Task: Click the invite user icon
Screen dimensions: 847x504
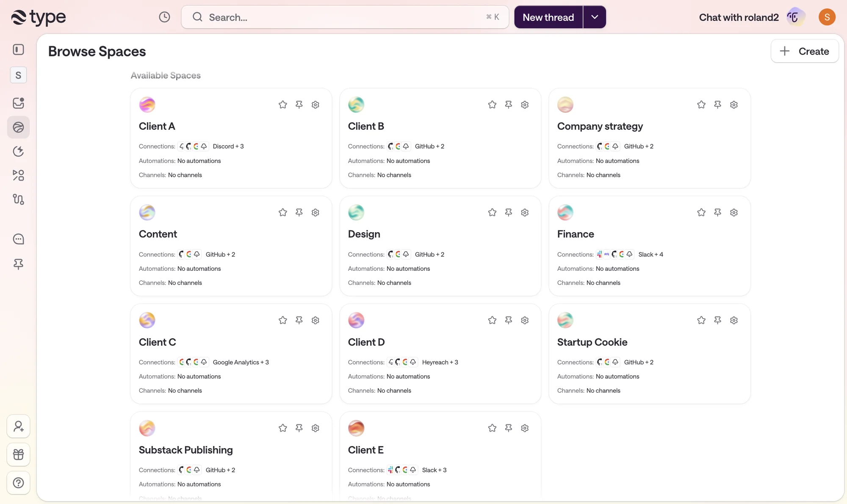Action: (18, 426)
